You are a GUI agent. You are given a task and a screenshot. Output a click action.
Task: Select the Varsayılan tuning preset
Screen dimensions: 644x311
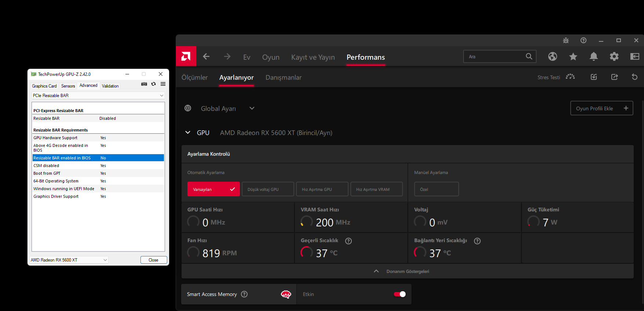(x=213, y=189)
